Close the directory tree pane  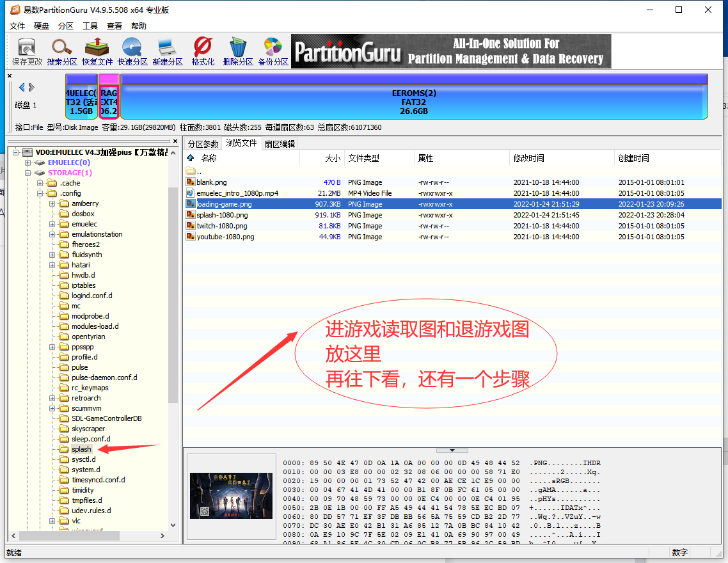(175, 141)
